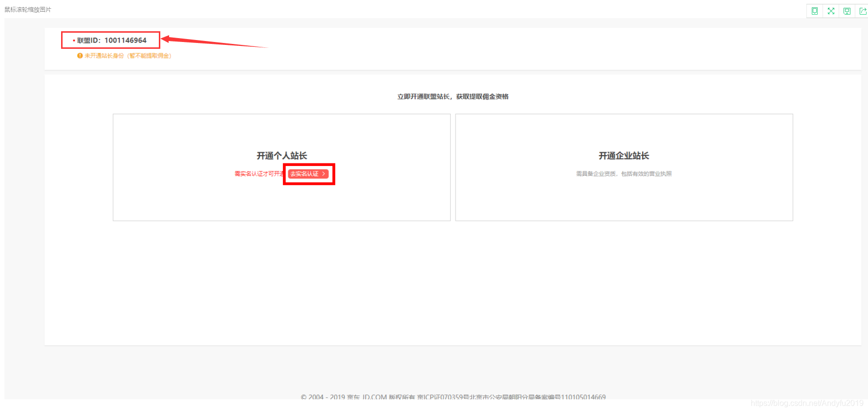Image resolution: width=868 pixels, height=412 pixels.
Task: Click the 立即开通联盟站长 headline text
Action: tap(453, 97)
